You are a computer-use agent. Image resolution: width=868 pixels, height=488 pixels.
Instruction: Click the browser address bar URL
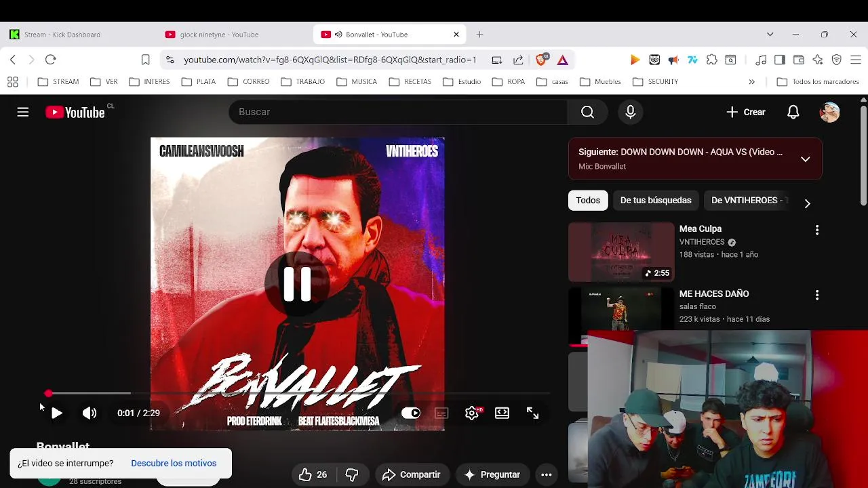point(330,60)
